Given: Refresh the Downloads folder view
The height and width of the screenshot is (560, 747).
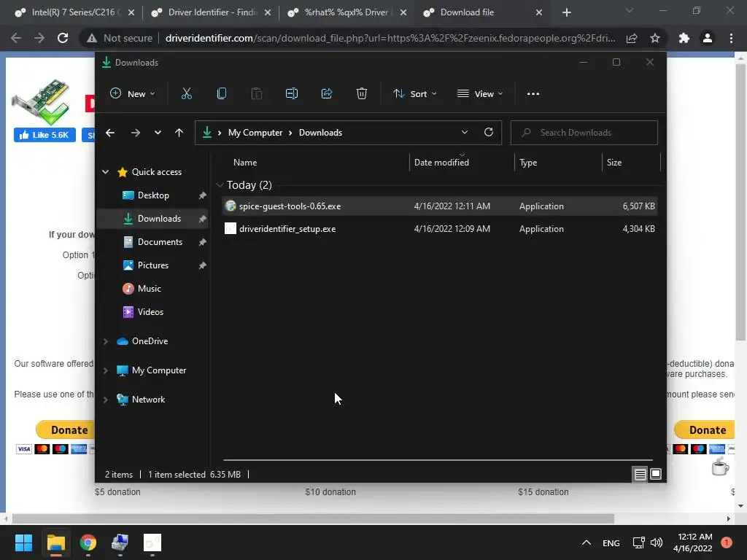Looking at the screenshot, I should 488,133.
